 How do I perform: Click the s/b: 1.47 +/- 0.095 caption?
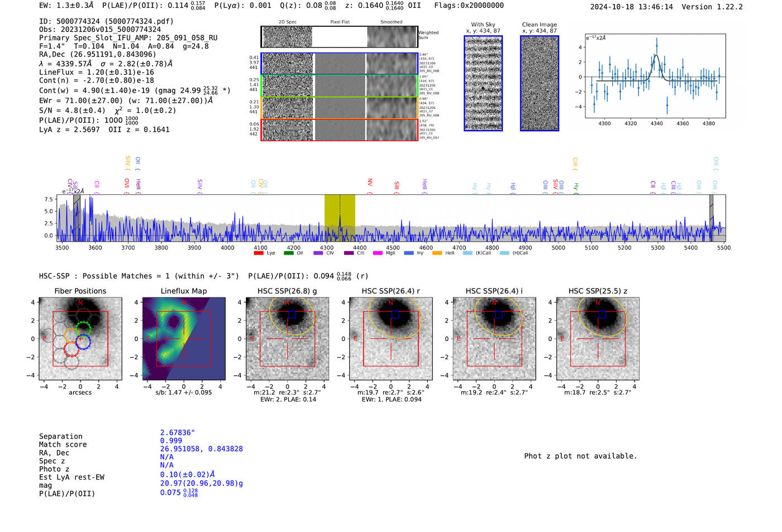[184, 392]
